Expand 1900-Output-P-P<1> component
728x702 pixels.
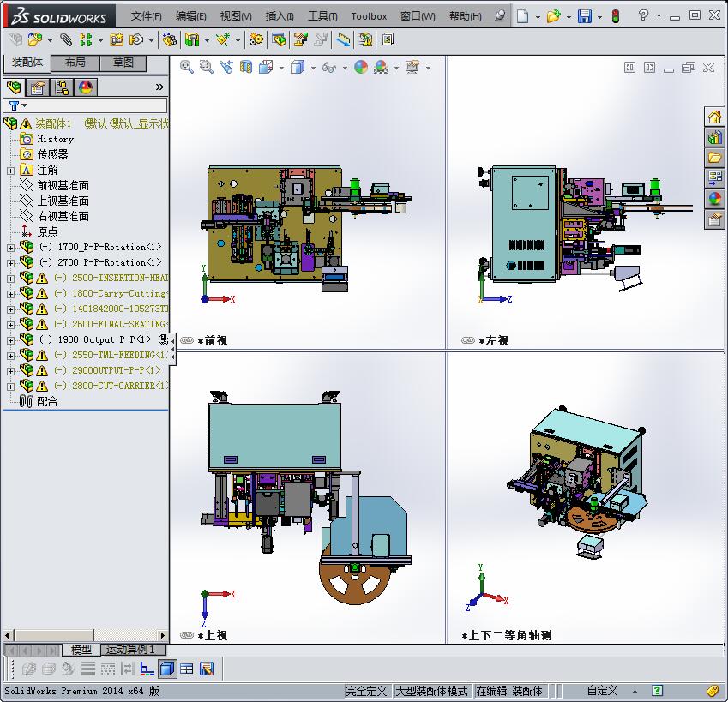point(10,340)
